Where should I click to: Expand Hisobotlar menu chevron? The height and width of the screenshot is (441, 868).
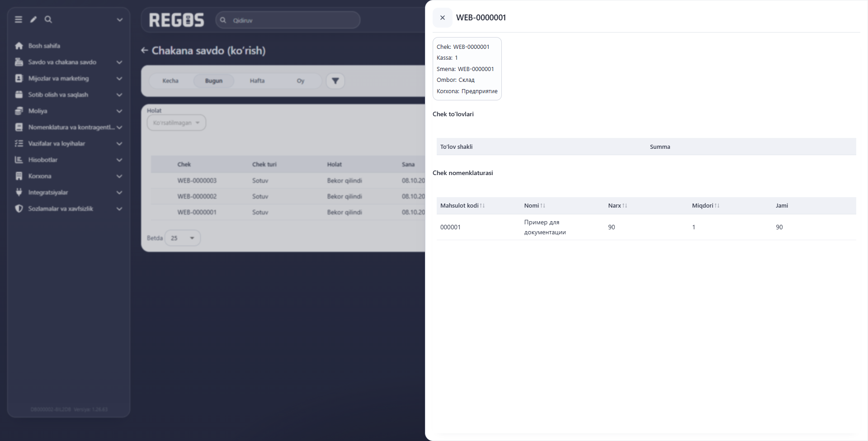coord(119,160)
